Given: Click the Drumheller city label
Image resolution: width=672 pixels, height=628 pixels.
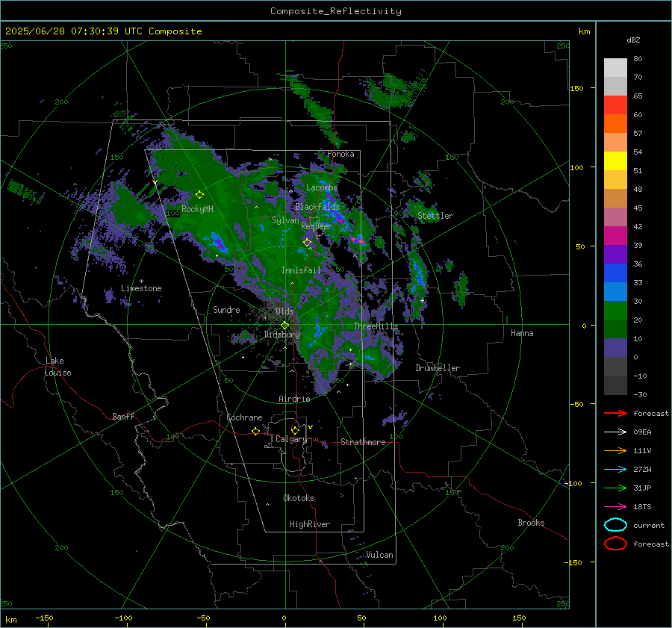Looking at the screenshot, I should (x=438, y=368).
